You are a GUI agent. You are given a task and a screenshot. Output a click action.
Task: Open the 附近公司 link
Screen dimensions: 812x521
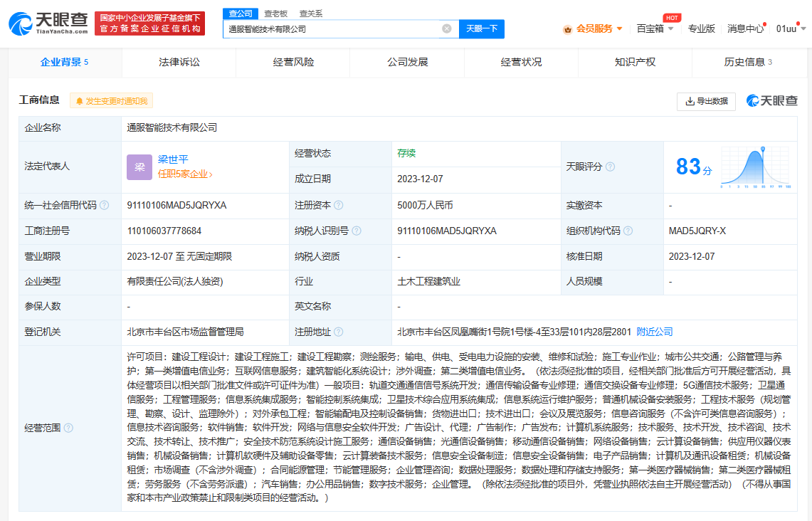point(654,332)
